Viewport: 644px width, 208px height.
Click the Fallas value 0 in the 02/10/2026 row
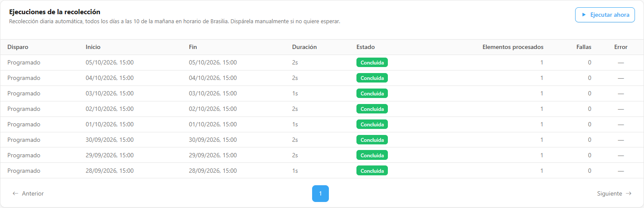pos(590,109)
